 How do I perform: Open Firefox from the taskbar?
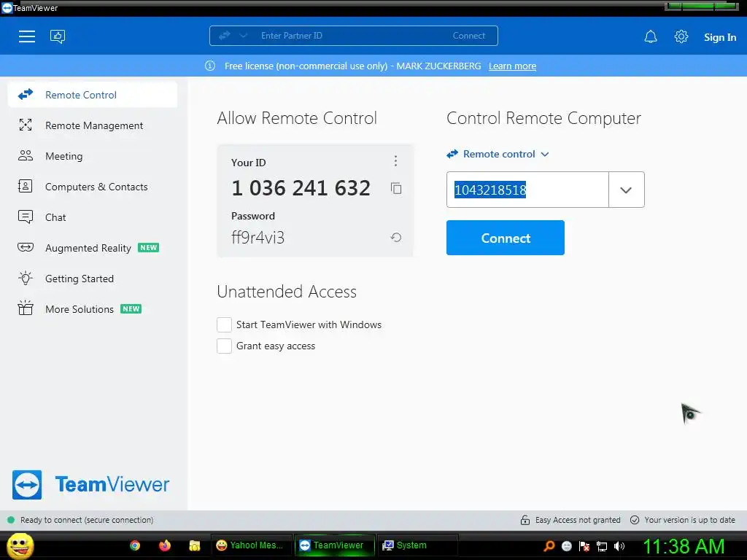tap(165, 545)
